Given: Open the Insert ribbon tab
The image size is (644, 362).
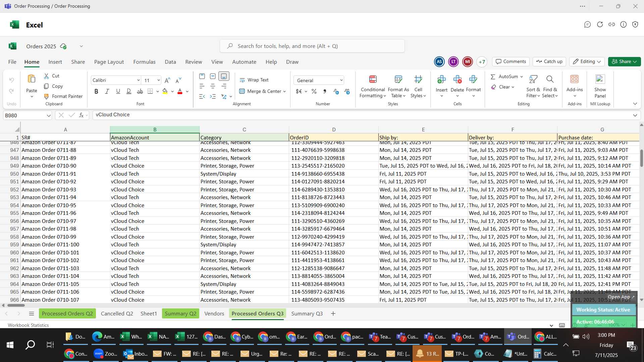Looking at the screenshot, I should coord(55,62).
